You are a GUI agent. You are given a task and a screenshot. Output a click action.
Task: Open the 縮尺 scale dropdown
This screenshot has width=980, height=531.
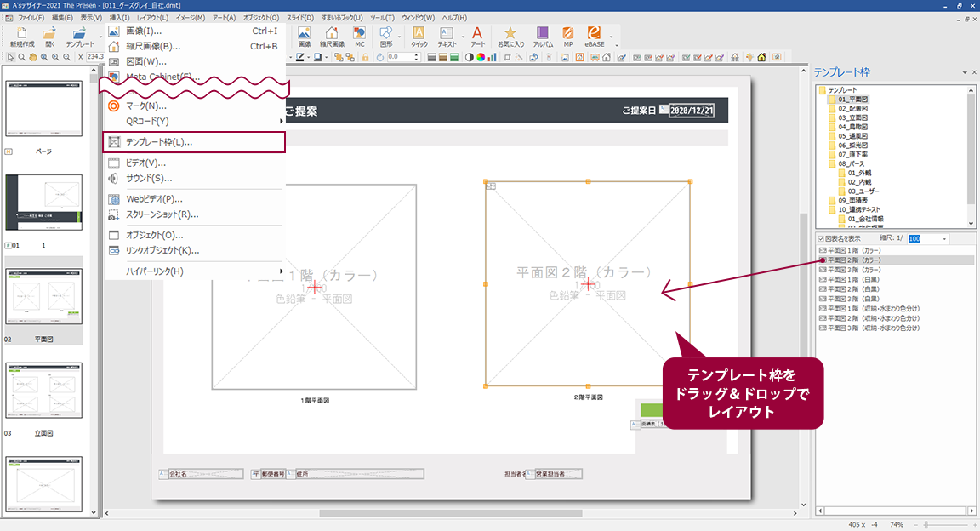[x=944, y=239]
